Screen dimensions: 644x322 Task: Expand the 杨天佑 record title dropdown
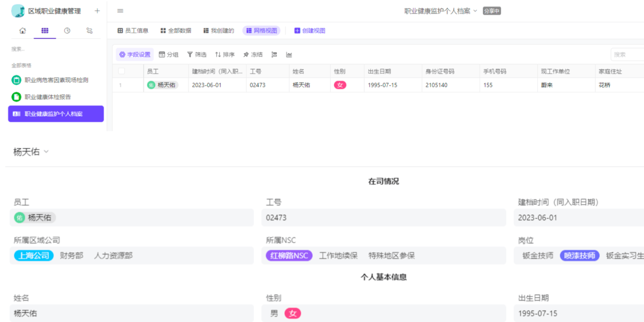(46, 152)
